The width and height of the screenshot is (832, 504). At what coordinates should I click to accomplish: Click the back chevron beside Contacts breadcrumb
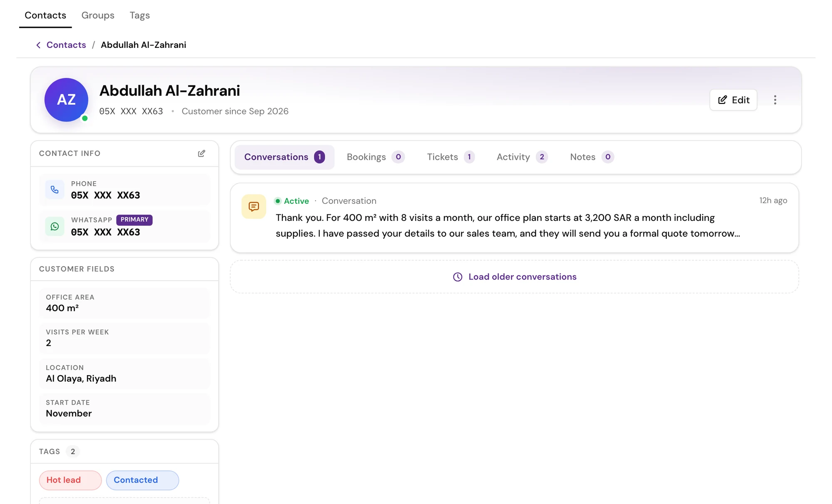pos(38,45)
